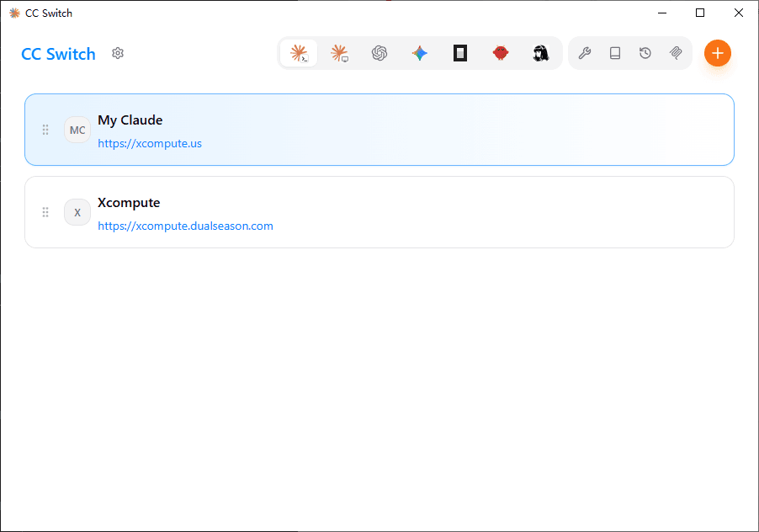759x532 pixels.
Task: Grab the drag handle of My Claude
Action: click(x=45, y=130)
